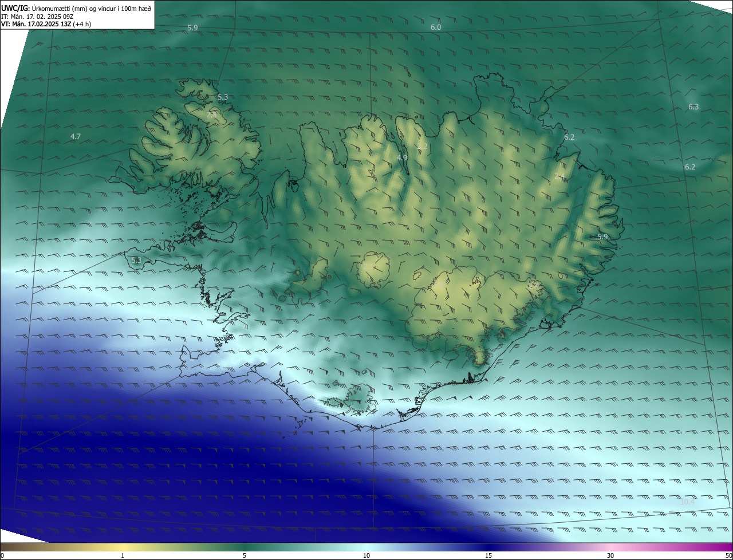Click the "15" tick on the color scale
The height and width of the screenshot is (560, 733).
point(488,555)
